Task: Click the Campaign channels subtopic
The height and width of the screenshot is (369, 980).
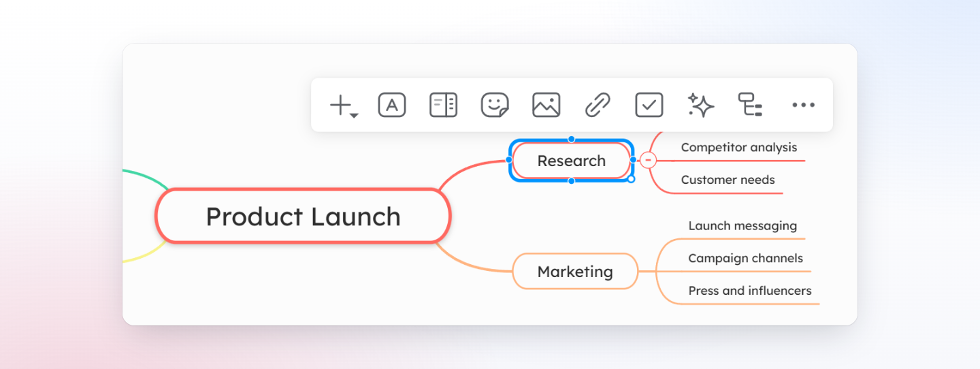Action: coord(745,258)
